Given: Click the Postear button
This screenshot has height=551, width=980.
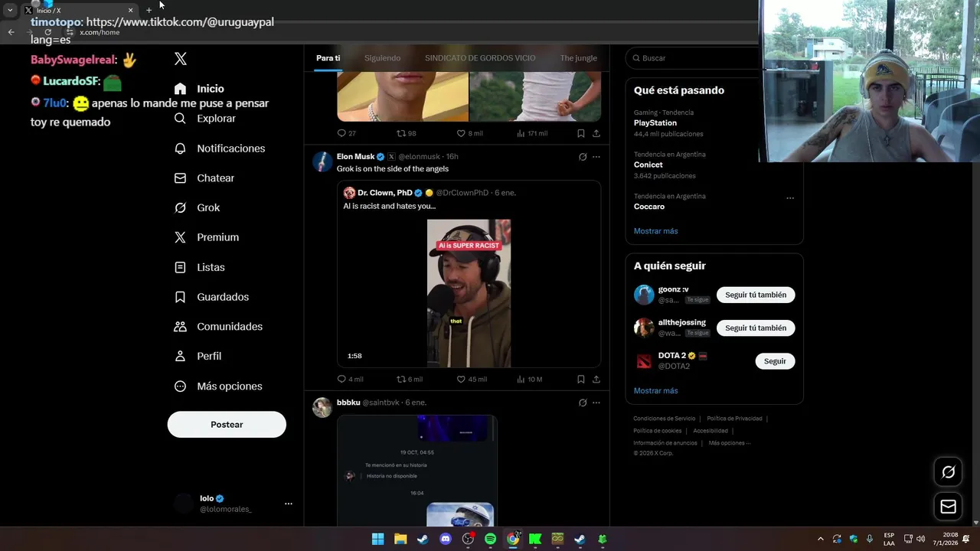Looking at the screenshot, I should point(227,424).
